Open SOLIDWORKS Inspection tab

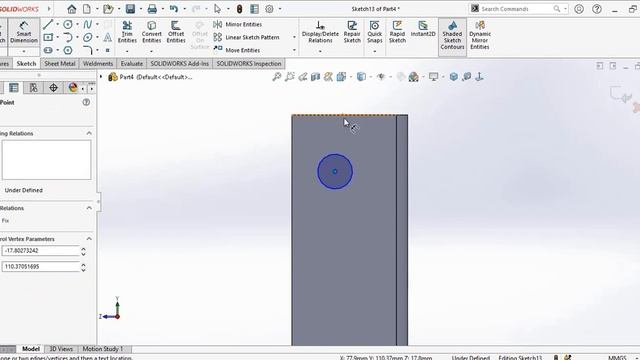(249, 64)
